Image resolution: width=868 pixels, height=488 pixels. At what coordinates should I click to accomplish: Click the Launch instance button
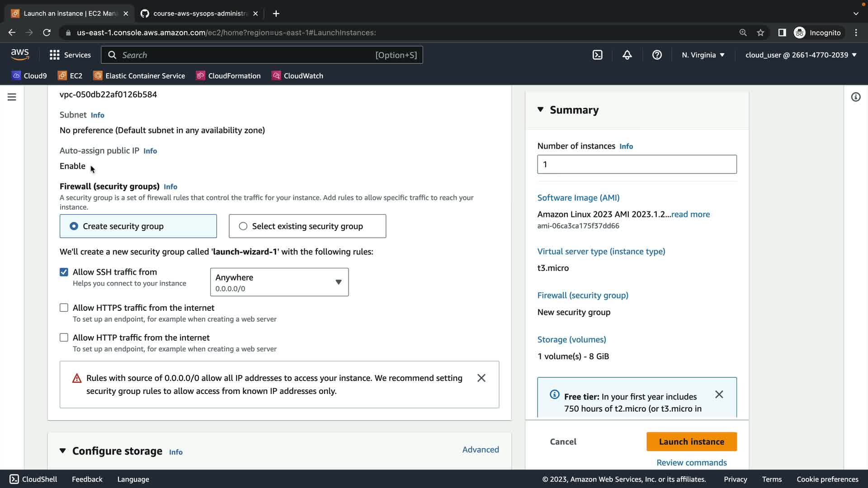point(691,442)
